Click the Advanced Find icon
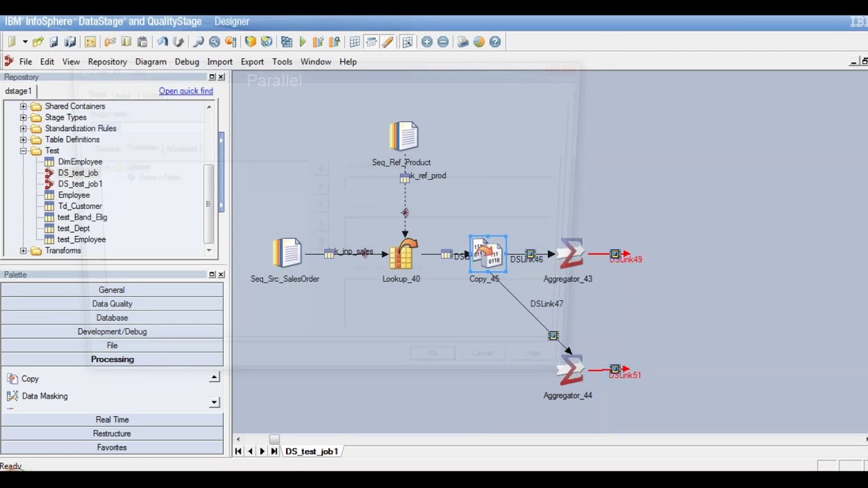Viewport: 868px width, 488px height. [214, 42]
